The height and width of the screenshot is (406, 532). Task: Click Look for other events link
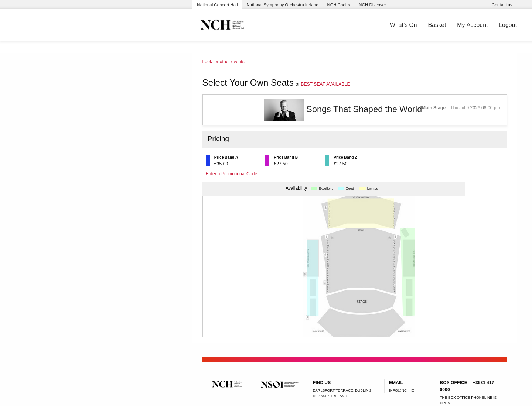tap(223, 62)
